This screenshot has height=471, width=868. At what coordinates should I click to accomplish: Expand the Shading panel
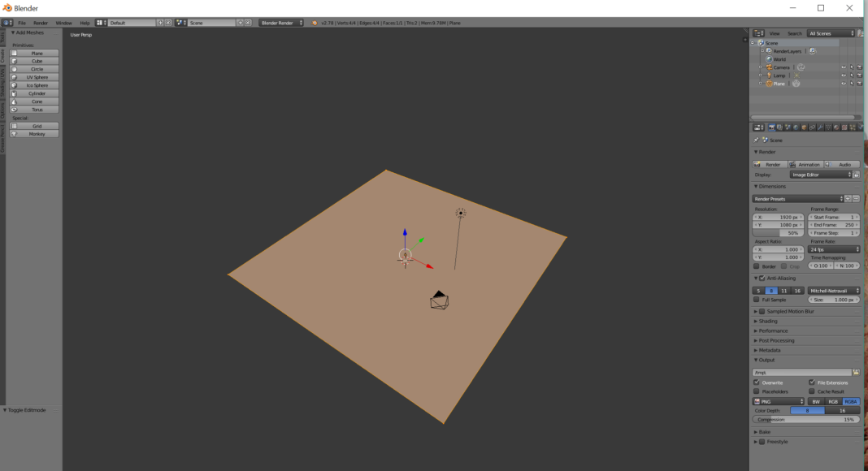tap(768, 321)
